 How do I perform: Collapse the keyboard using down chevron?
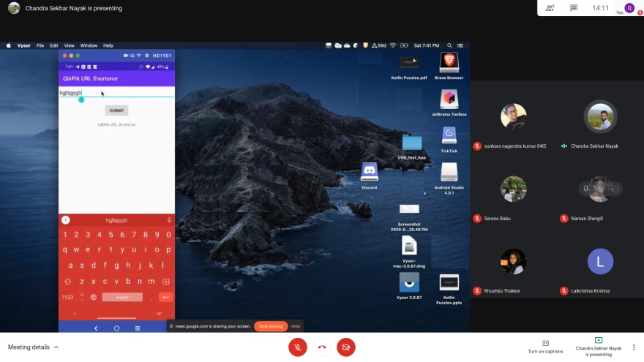pyautogui.click(x=75, y=314)
